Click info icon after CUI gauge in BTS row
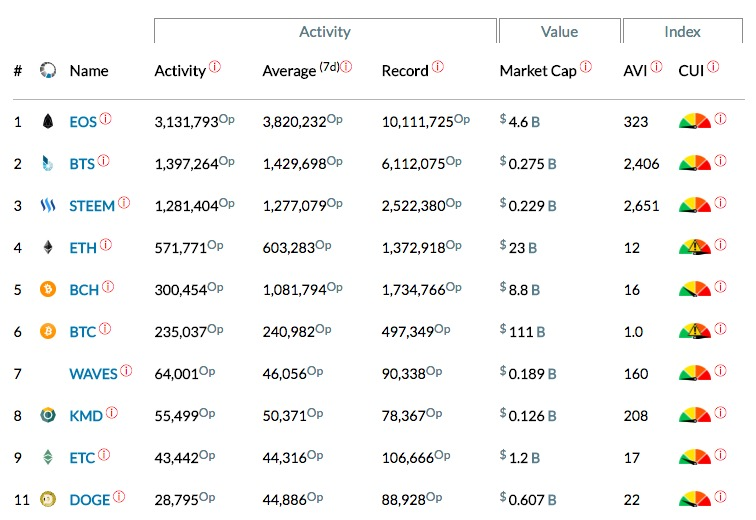756x520 pixels. [721, 160]
